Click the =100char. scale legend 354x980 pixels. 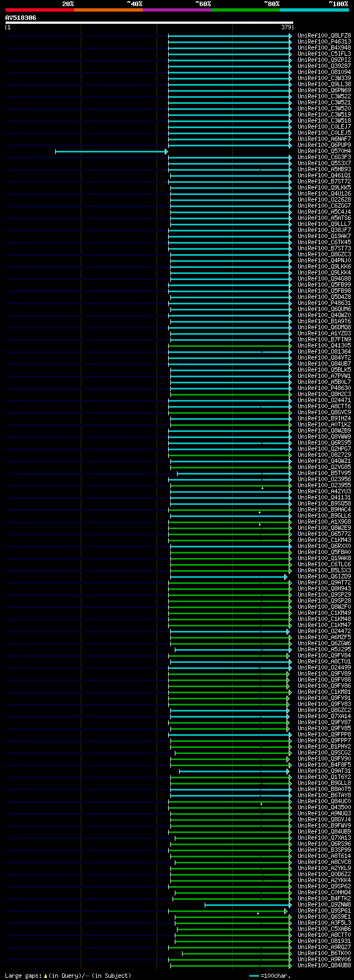click(x=269, y=976)
